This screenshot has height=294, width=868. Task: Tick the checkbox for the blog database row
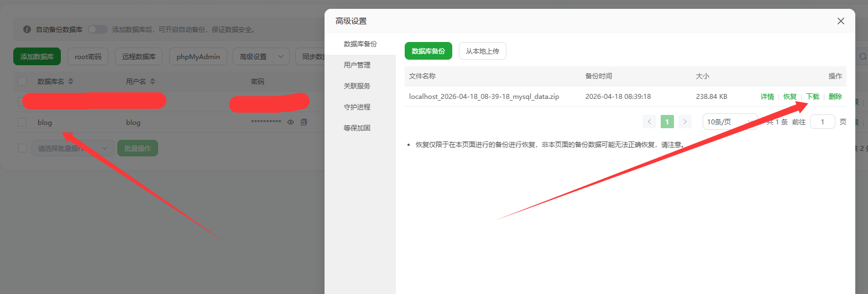[x=22, y=122]
